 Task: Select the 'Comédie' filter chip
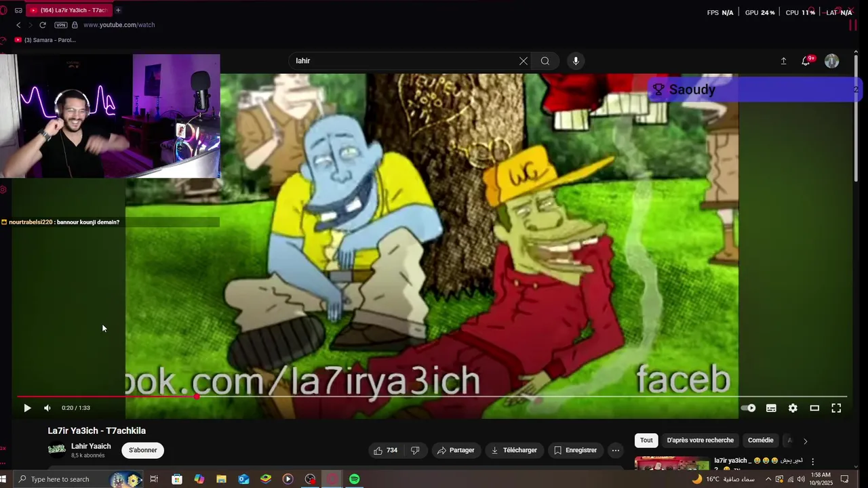pos(760,441)
